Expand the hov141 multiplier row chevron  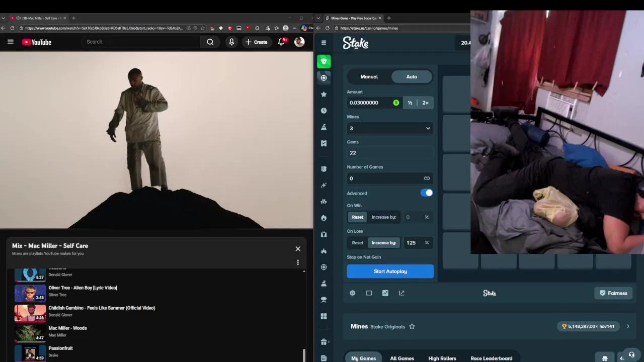(628, 326)
